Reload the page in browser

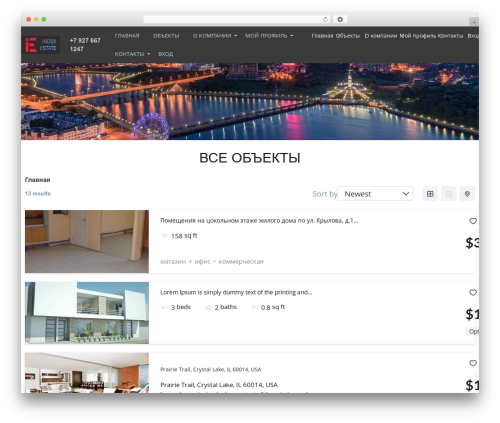click(325, 19)
